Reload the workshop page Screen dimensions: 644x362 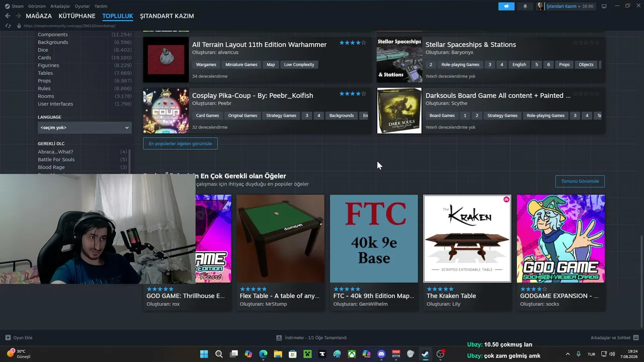8,26
